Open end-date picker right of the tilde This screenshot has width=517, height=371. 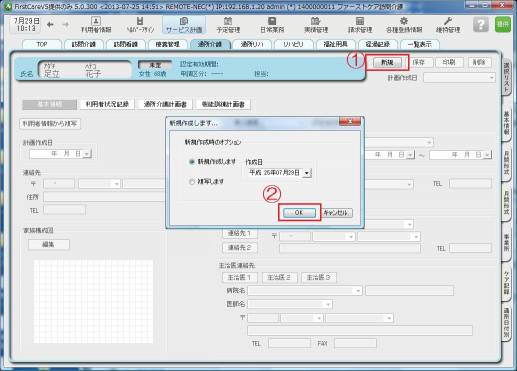[487, 155]
